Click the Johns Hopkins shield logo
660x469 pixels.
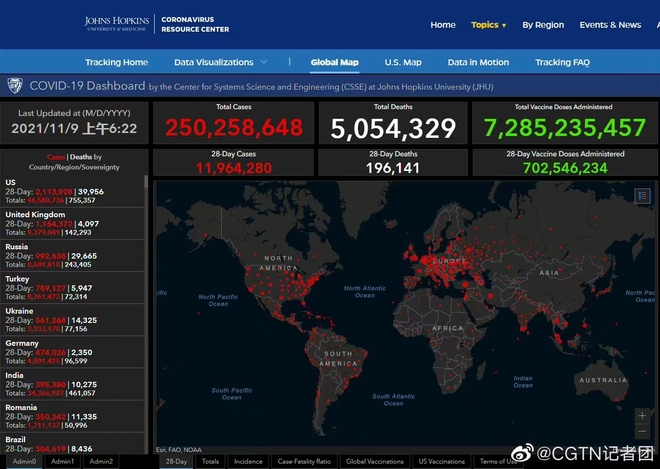[x=15, y=86]
